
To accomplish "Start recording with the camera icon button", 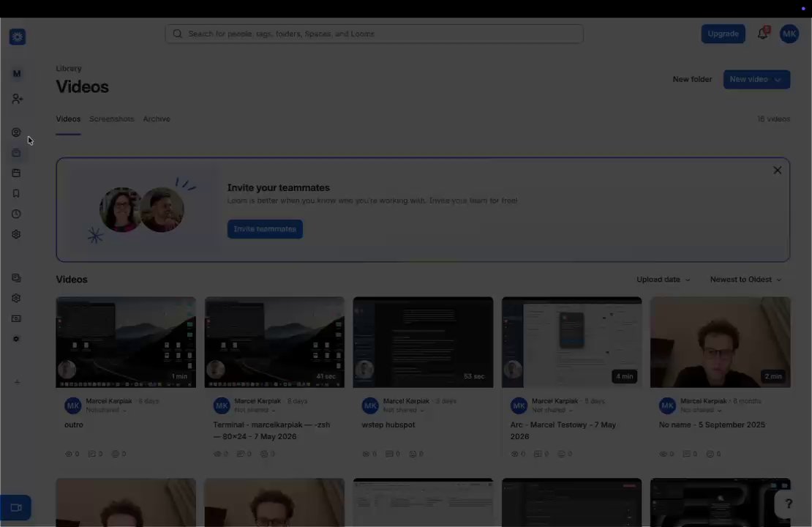I will point(15,508).
